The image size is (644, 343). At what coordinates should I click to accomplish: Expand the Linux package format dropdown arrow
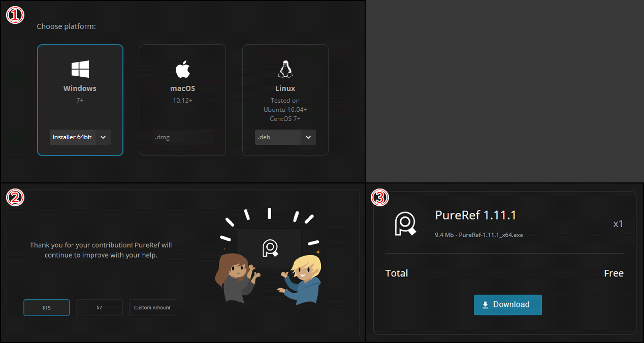click(308, 137)
